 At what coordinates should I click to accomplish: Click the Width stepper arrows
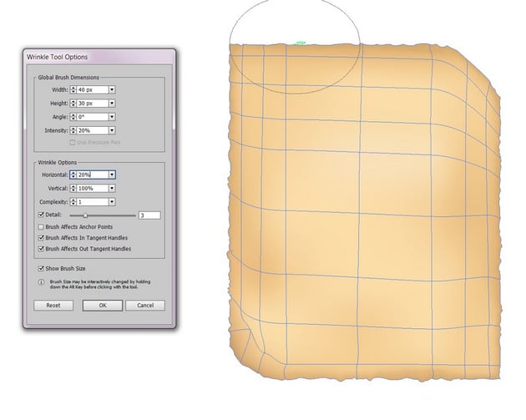pos(73,89)
